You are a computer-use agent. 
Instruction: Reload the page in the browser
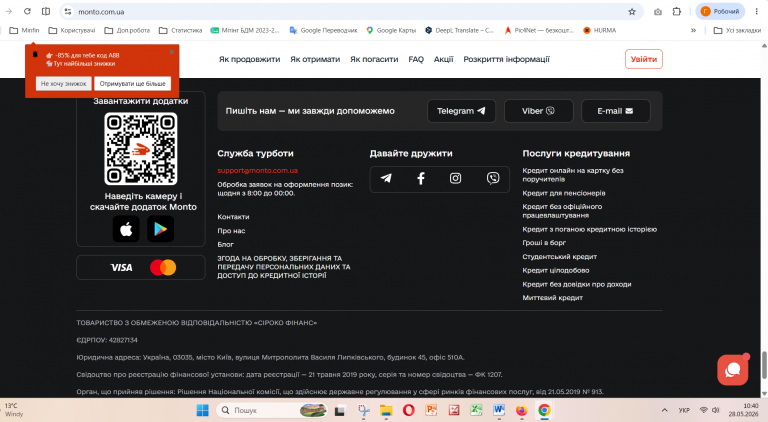(27, 11)
